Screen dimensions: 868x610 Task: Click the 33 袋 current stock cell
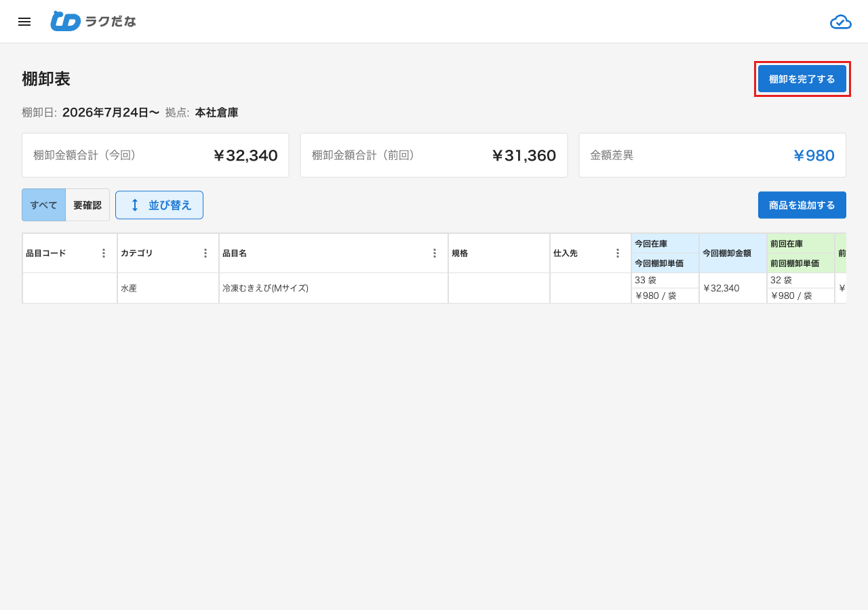coord(665,281)
